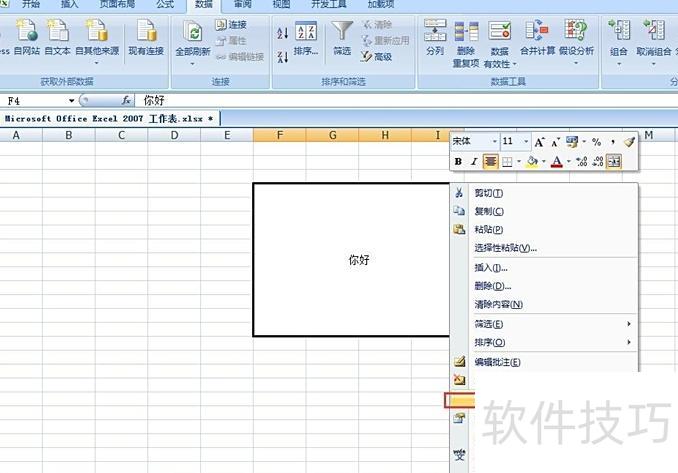Open the Name Box F4 dropdown
Viewport: 678px width, 473px height.
[71, 101]
